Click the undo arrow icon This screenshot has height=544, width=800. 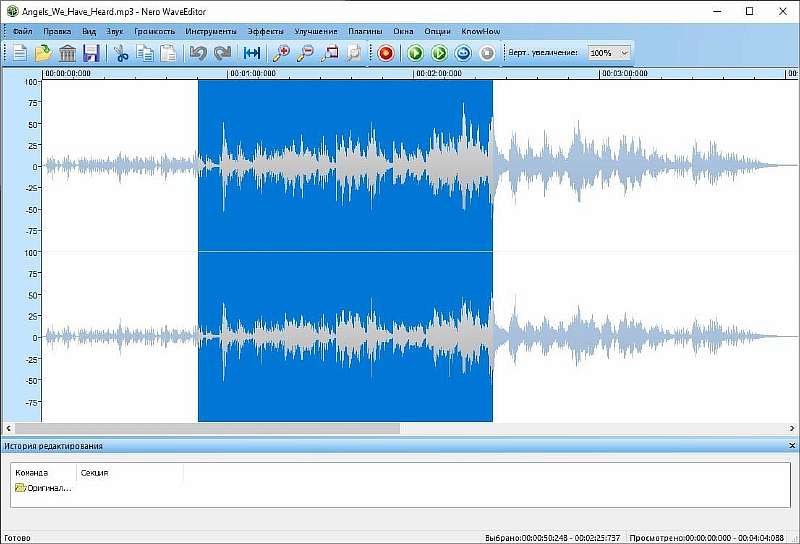[198, 53]
